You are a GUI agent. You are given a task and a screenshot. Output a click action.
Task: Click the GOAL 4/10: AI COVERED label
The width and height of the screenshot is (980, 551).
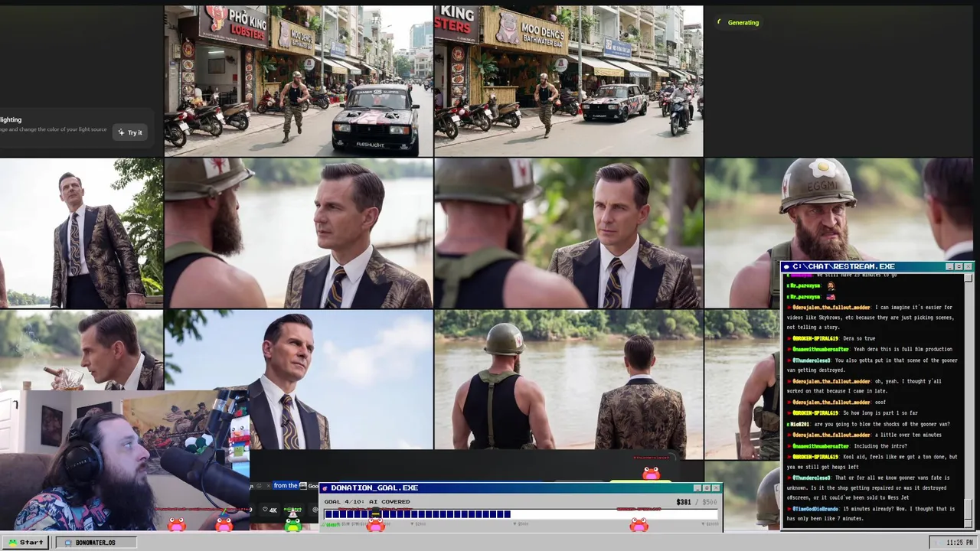[367, 502]
